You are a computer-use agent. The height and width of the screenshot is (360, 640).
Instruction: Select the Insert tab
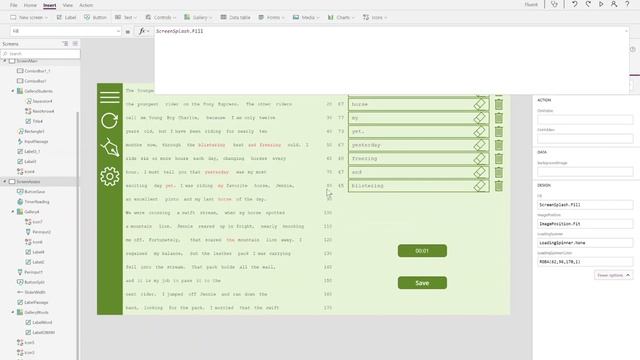pos(49,5)
